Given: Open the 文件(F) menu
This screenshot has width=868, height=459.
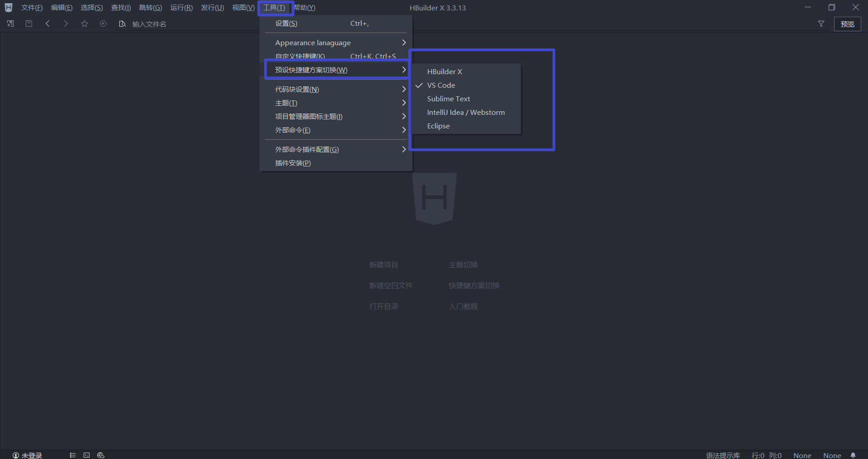Looking at the screenshot, I should pyautogui.click(x=32, y=8).
